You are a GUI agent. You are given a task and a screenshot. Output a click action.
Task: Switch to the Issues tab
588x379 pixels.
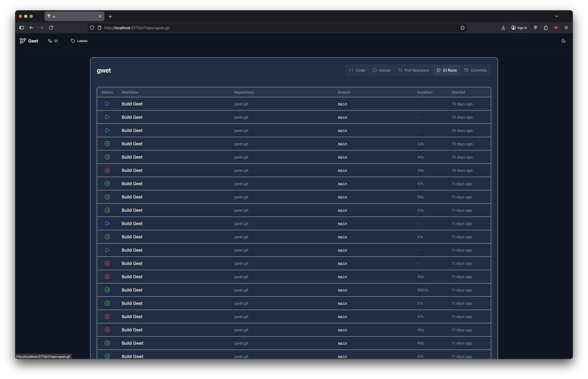point(382,70)
